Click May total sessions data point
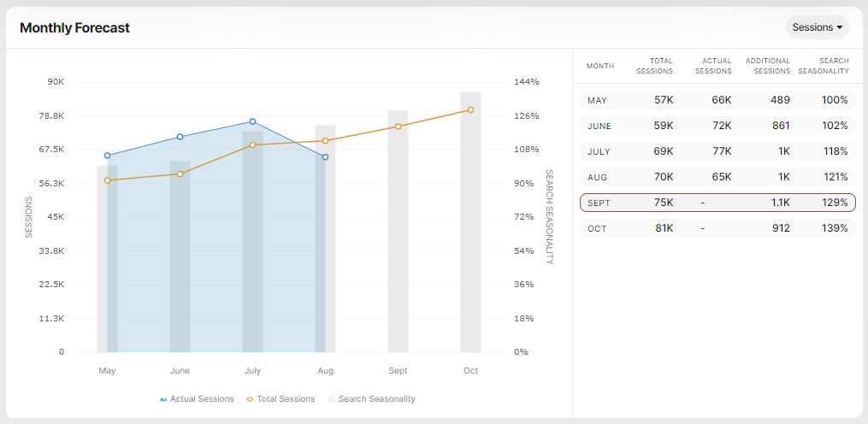The height and width of the screenshot is (424, 868). (x=107, y=180)
